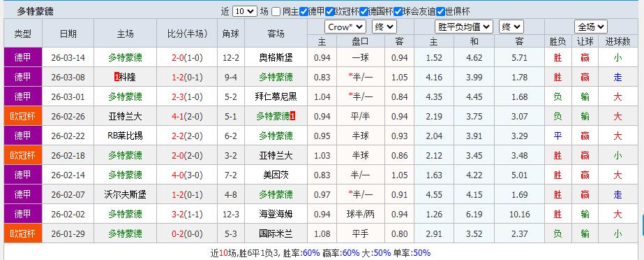The image size is (644, 260).
Task: Click 平 result on RB莱比锡 row
Action: (557, 136)
